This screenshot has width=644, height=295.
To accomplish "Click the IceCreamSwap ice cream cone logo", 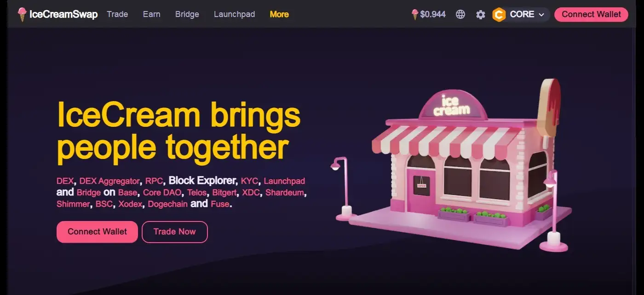I will click(22, 14).
